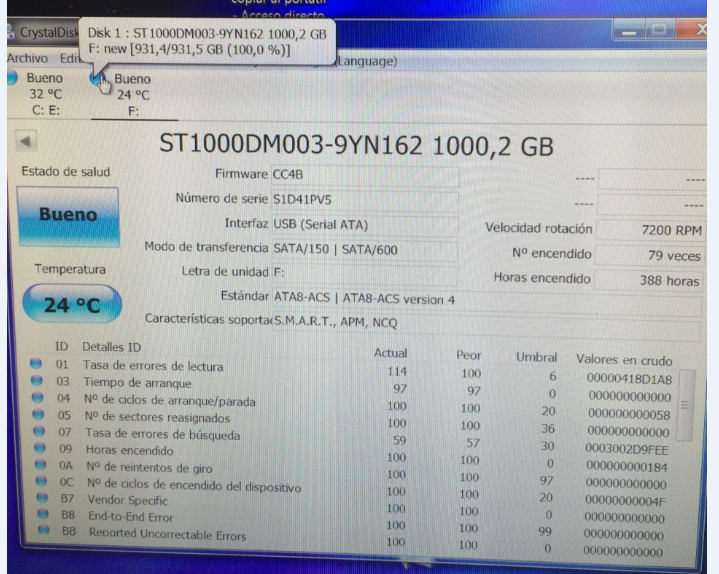Click status orb for attribute 0C
This screenshot has height=574, width=719.
click(x=41, y=481)
